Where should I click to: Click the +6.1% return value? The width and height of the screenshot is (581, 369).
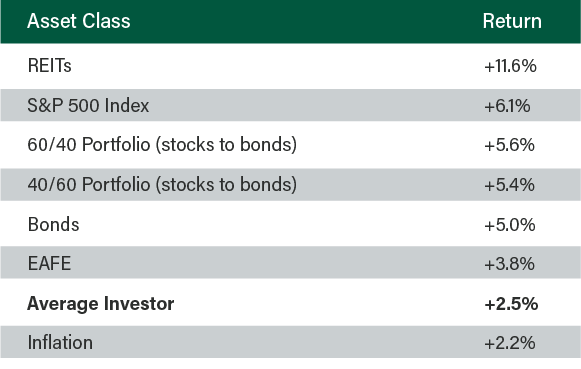507,106
